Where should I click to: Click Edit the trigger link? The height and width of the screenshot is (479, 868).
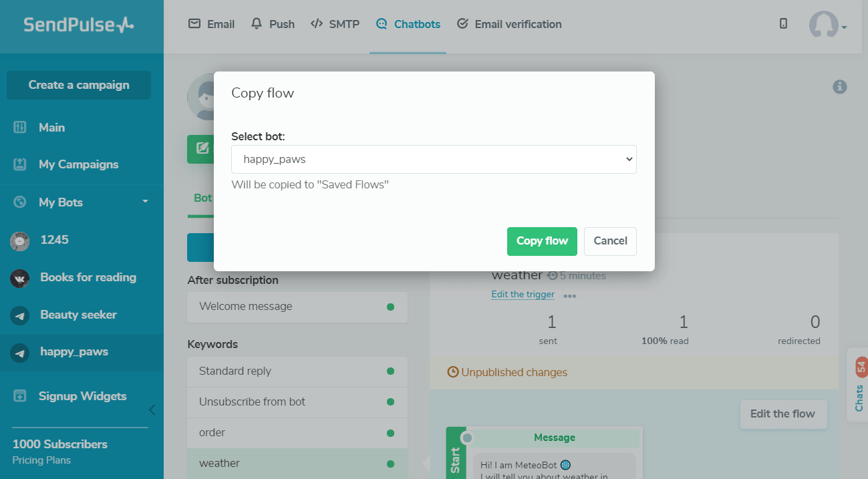click(x=523, y=295)
